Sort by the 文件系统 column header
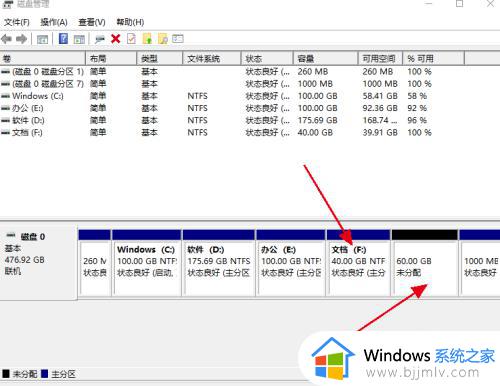 pyautogui.click(x=212, y=59)
